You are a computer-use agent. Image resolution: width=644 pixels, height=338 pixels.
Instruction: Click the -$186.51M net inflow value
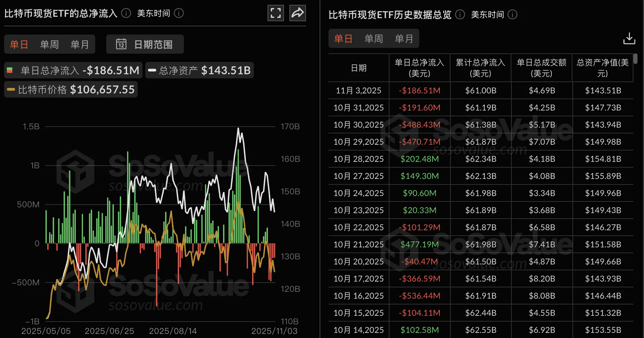tap(419, 90)
